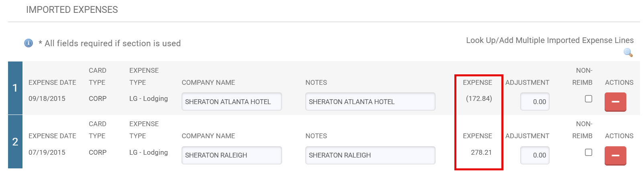644x174 pixels.
Task: Click the Imported Expenses section heading
Action: pos(72,10)
